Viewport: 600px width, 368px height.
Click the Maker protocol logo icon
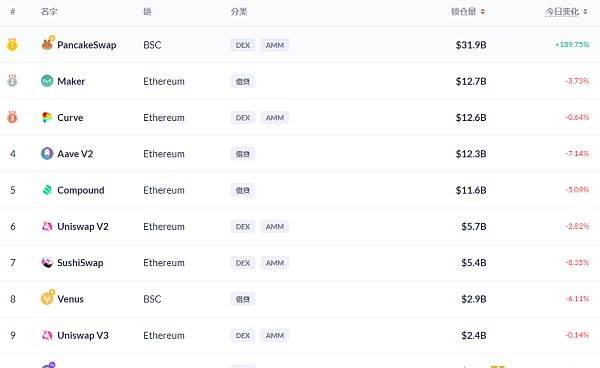[47, 81]
